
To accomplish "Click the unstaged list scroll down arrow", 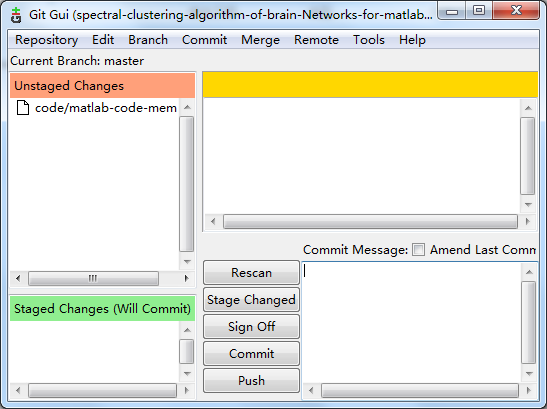I will 187,261.
